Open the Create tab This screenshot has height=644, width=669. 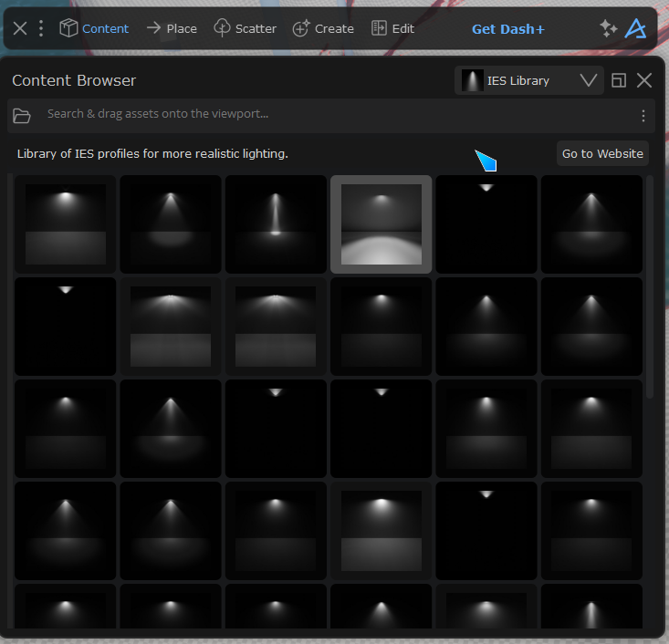pos(323,28)
